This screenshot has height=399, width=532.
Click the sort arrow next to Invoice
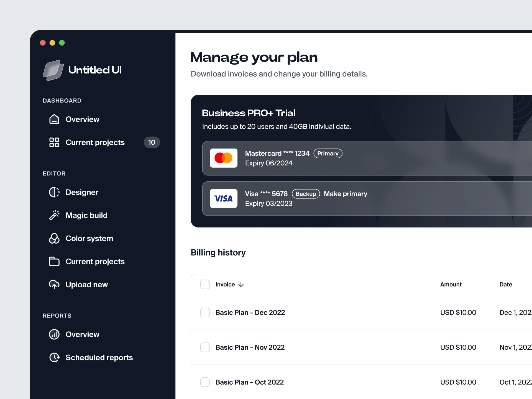241,285
